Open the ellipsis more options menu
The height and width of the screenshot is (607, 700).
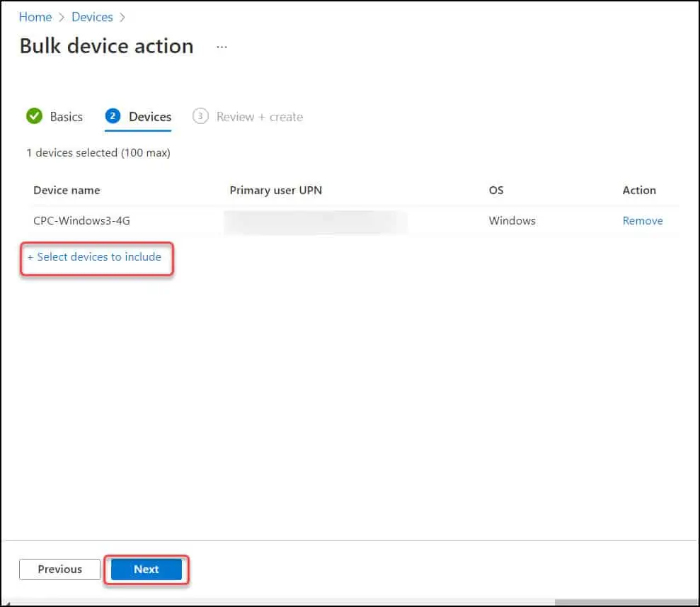point(222,47)
